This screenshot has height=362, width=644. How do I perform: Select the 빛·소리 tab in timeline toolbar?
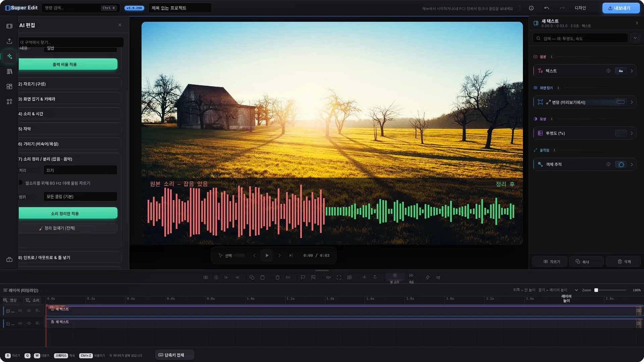click(395, 279)
